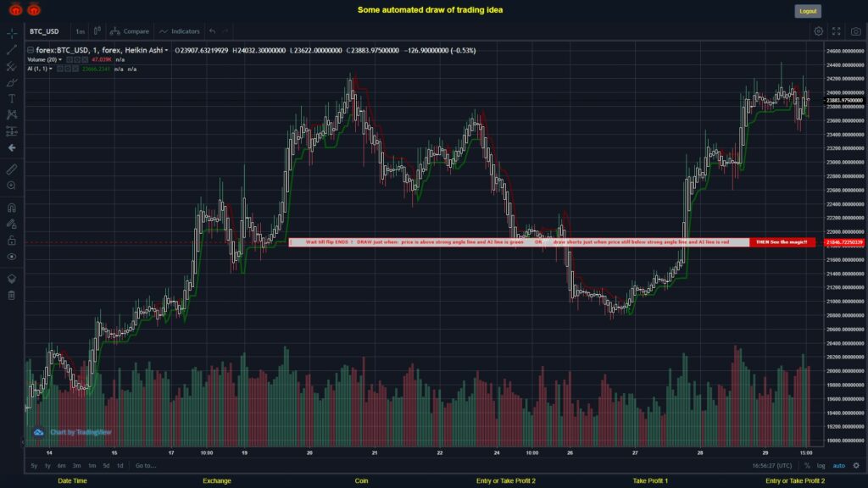868x488 pixels.
Task: Toggle auto scale button
Action: 839,466
